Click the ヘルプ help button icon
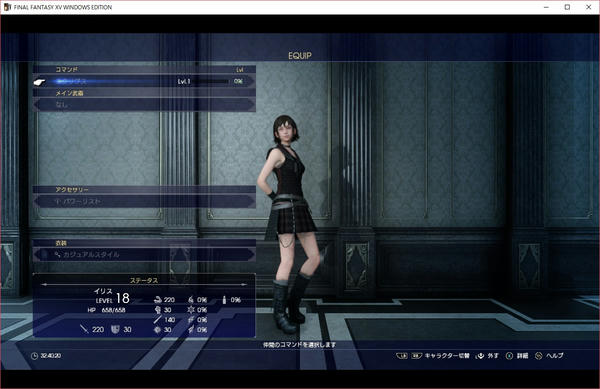The width and height of the screenshot is (600, 389). [538, 356]
